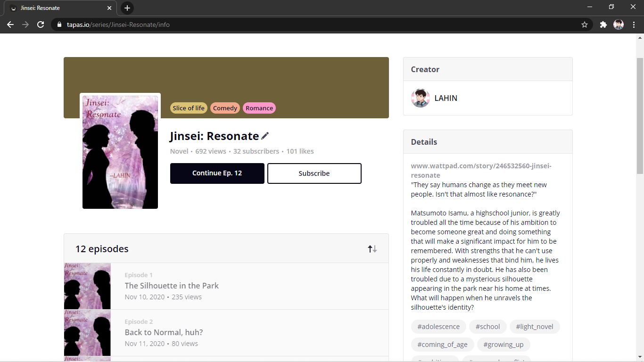Screen dimensions: 644x362
Task: Subscribe to the Jinsei: Resonate series
Action: [x=314, y=173]
